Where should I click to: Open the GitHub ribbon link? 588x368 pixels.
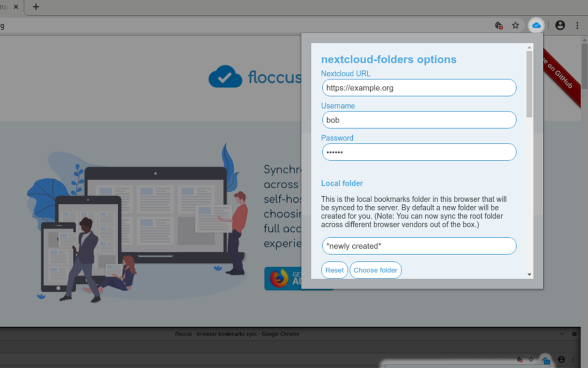coord(562,77)
